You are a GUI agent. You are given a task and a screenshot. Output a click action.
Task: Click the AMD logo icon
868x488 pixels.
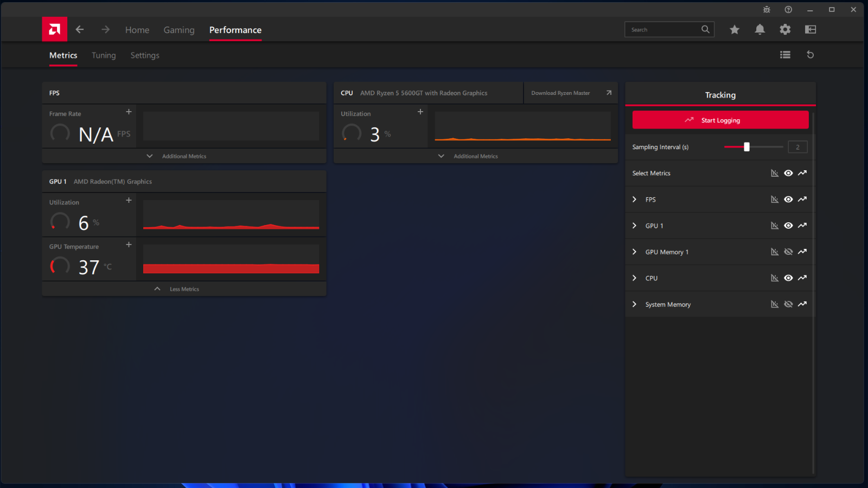click(54, 29)
